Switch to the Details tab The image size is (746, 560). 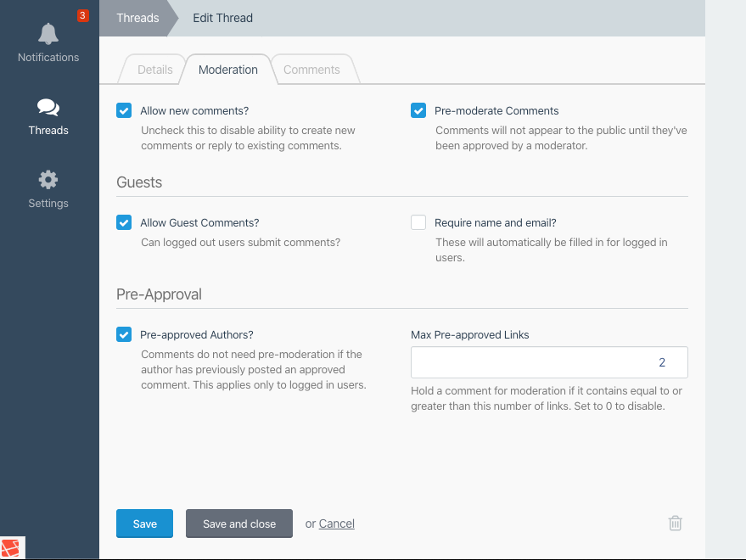pos(154,70)
